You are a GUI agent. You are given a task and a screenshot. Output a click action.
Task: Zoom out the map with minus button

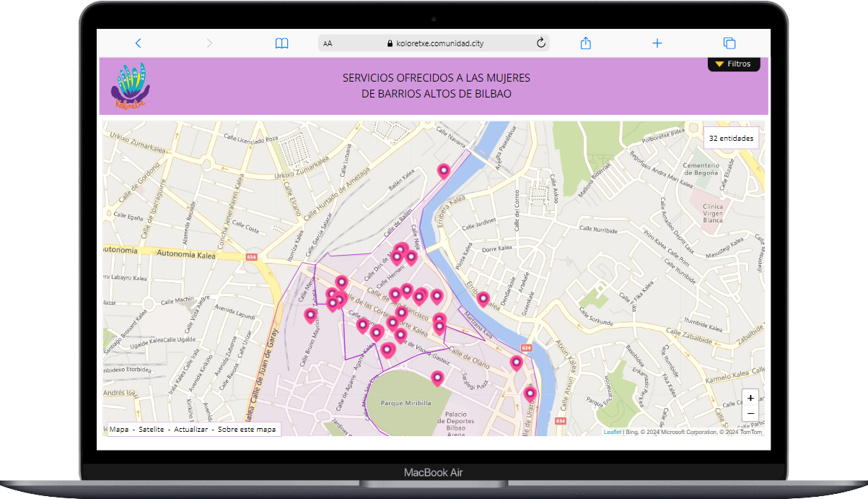click(x=750, y=413)
